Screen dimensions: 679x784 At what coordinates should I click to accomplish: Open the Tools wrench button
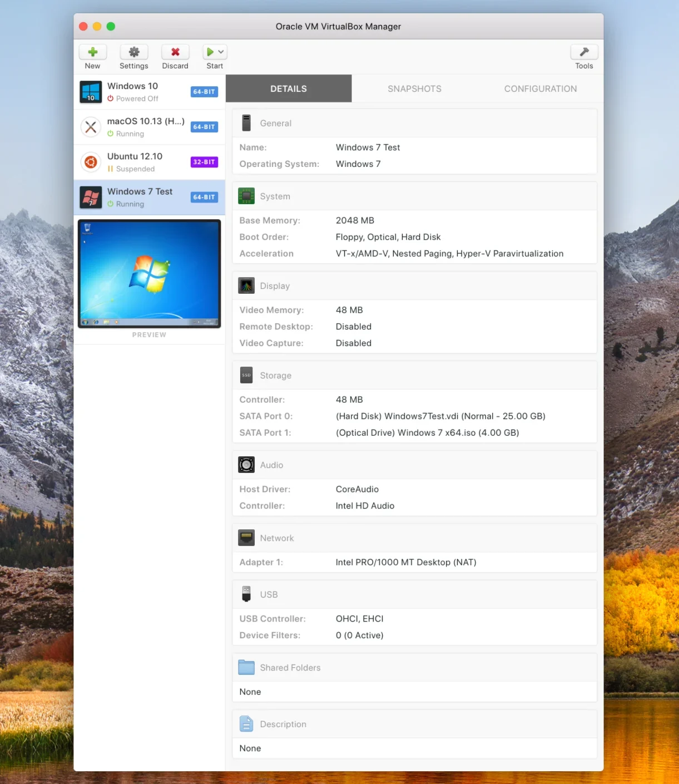pos(584,52)
